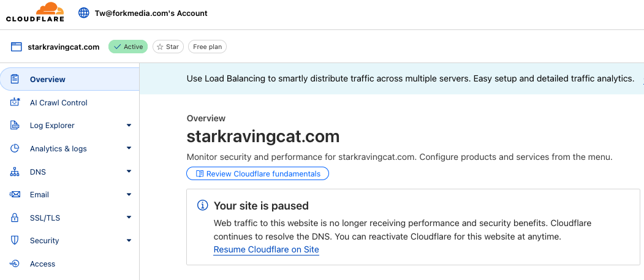Viewport: 644px width, 280px height.
Task: Click the Security shield icon
Action: [15, 241]
